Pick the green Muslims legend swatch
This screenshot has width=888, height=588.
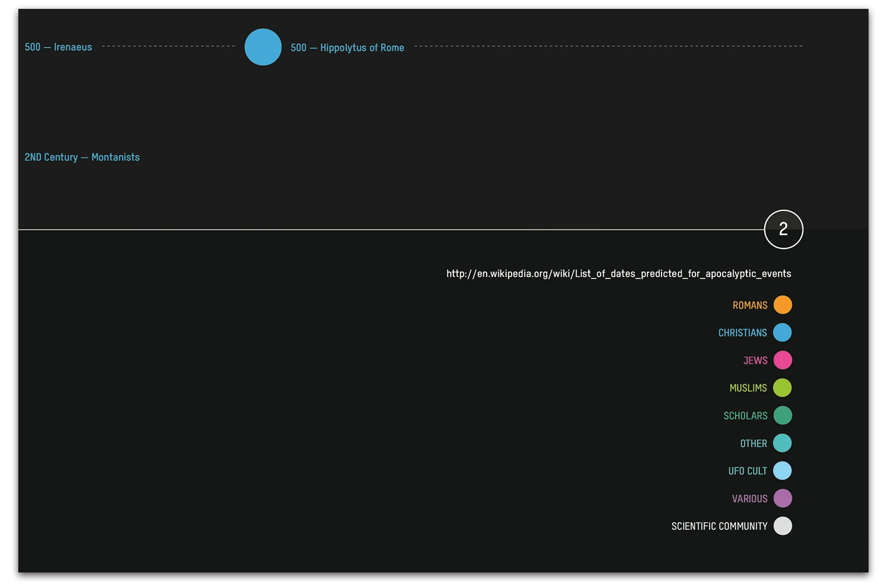(x=783, y=388)
